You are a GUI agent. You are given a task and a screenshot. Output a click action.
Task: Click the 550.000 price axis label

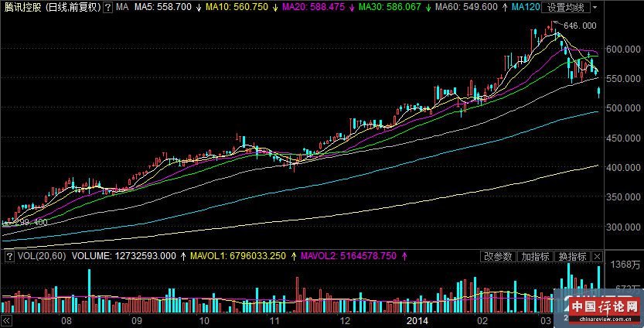623,78
